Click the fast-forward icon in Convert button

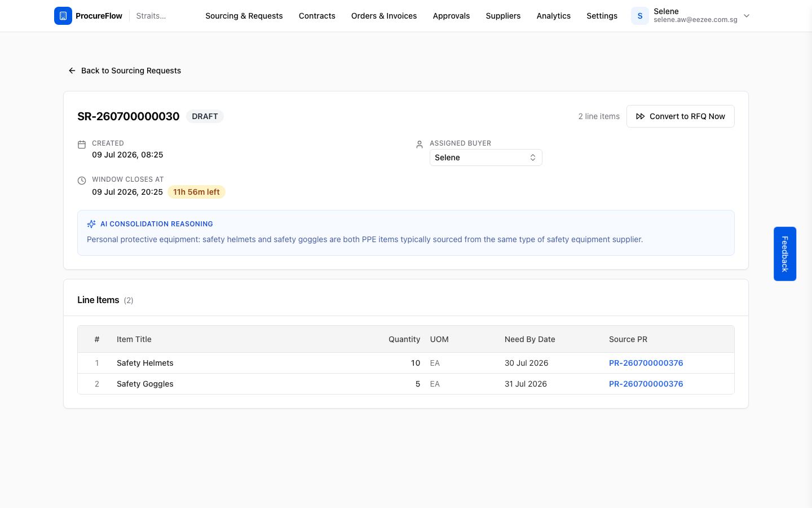tap(641, 116)
